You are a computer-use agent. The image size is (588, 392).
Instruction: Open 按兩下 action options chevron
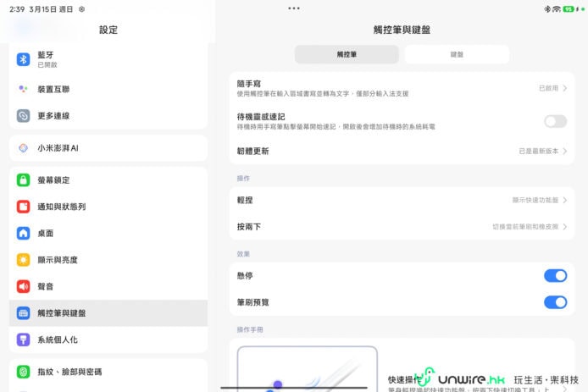click(x=564, y=227)
